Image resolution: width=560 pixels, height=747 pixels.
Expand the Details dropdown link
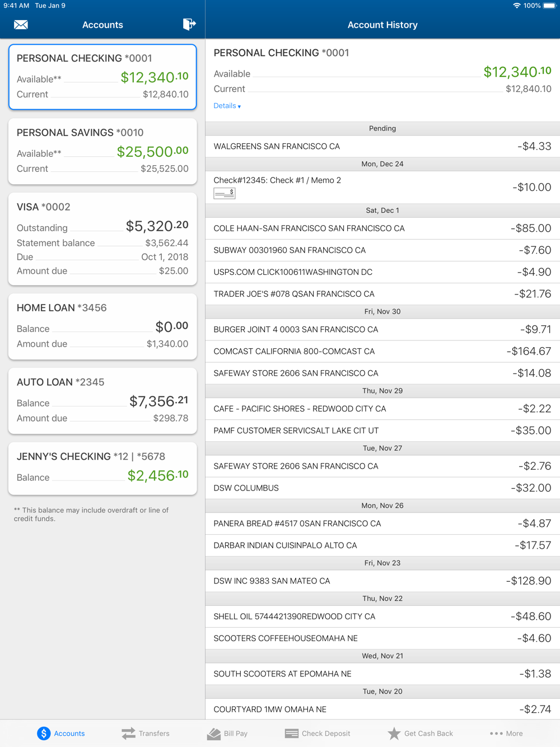[x=227, y=106]
